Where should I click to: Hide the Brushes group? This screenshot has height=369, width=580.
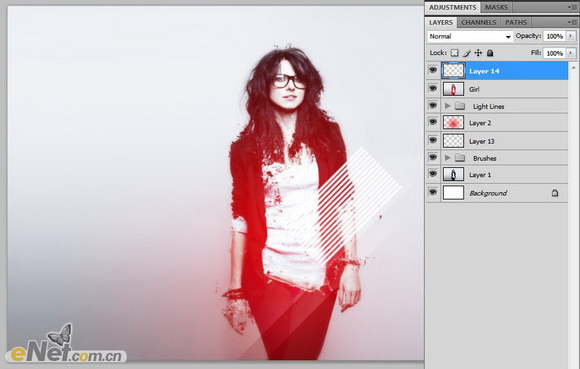[x=433, y=158]
